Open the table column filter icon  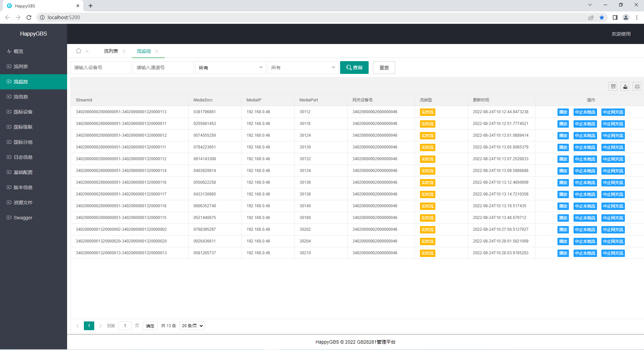(x=613, y=87)
